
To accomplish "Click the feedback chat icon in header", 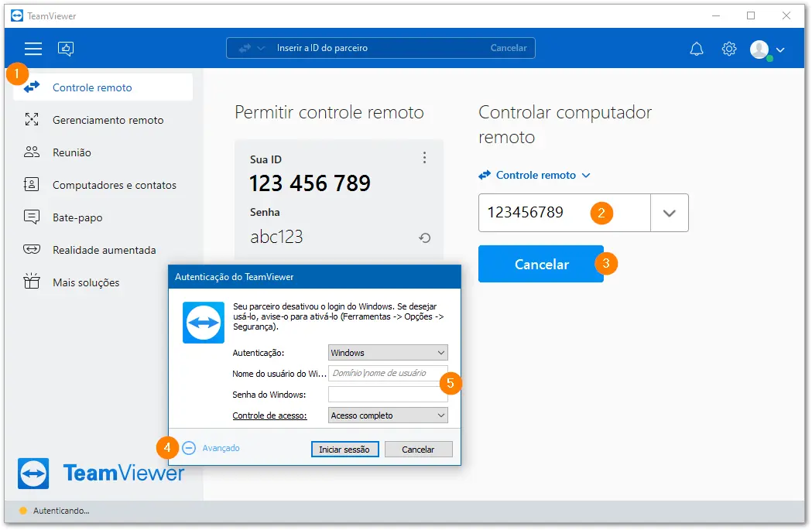I will click(66, 49).
